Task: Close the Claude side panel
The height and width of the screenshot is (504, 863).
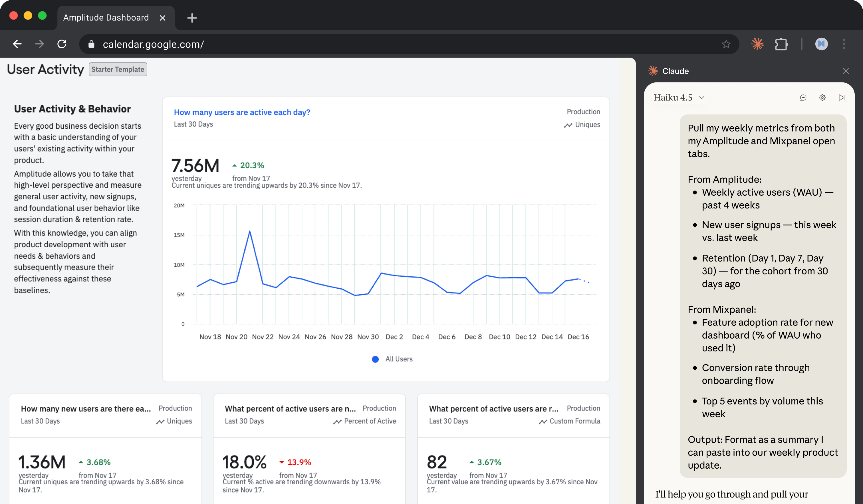Action: click(x=846, y=71)
